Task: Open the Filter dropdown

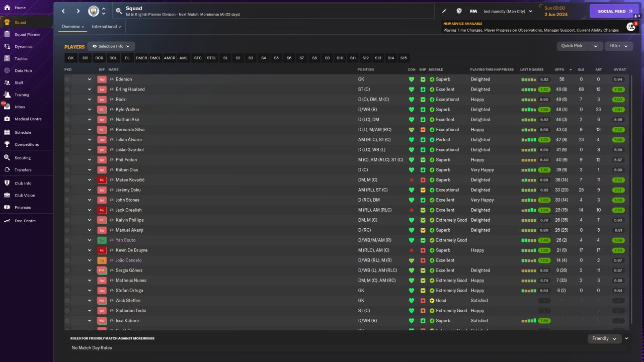Action: tap(619, 46)
